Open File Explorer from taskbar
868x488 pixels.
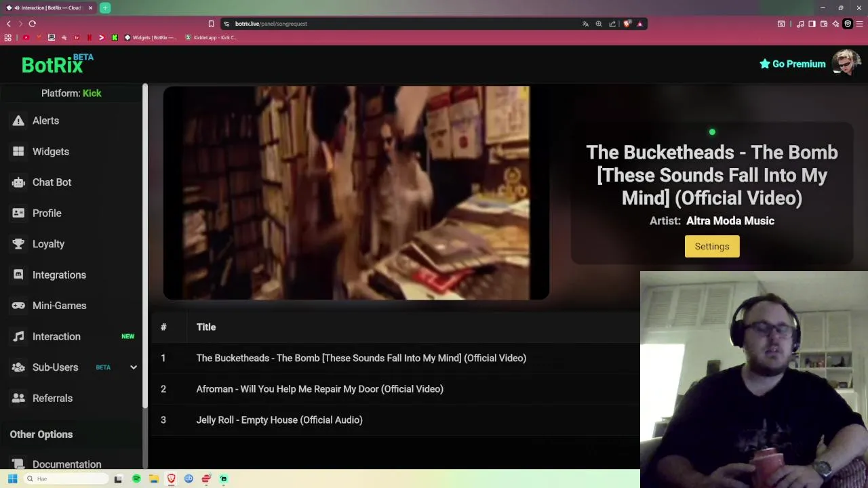(154, 479)
